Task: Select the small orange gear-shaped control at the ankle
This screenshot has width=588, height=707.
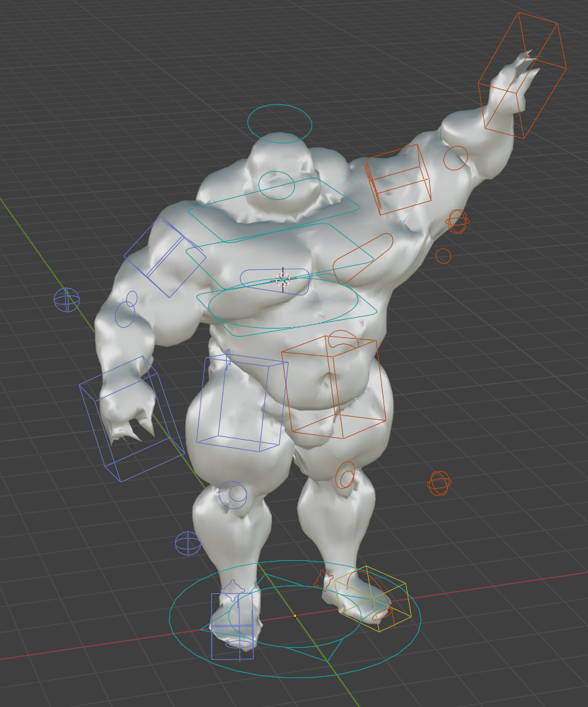Action: pyautogui.click(x=323, y=580)
